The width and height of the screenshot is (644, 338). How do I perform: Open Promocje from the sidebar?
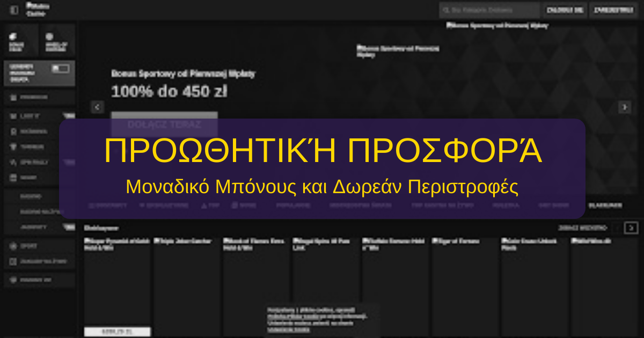[40, 98]
